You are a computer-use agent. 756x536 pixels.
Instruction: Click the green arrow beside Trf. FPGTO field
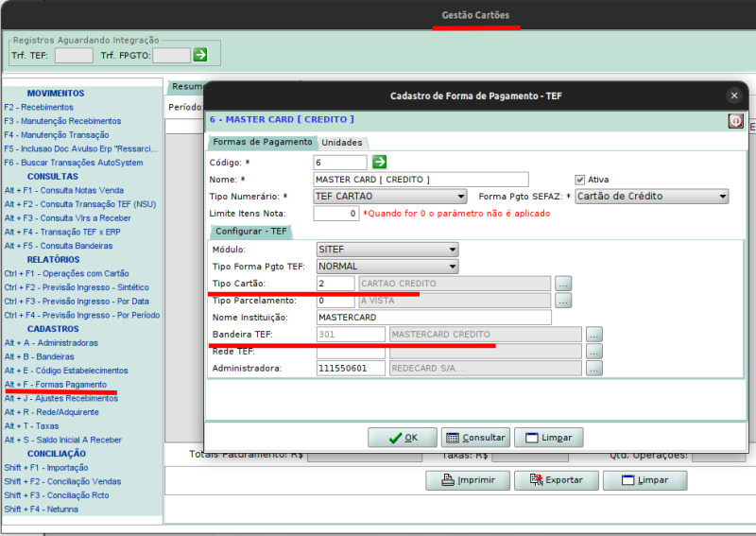(x=200, y=56)
